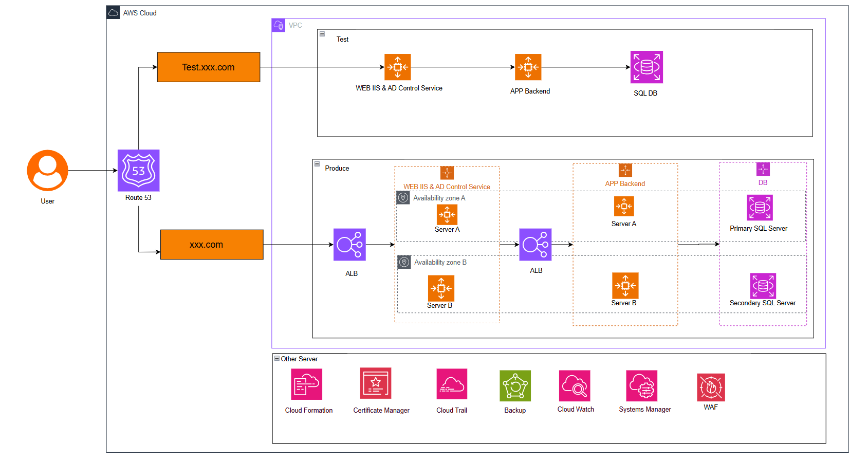
Task: Click the Systems Manager icon
Action: coord(641,386)
